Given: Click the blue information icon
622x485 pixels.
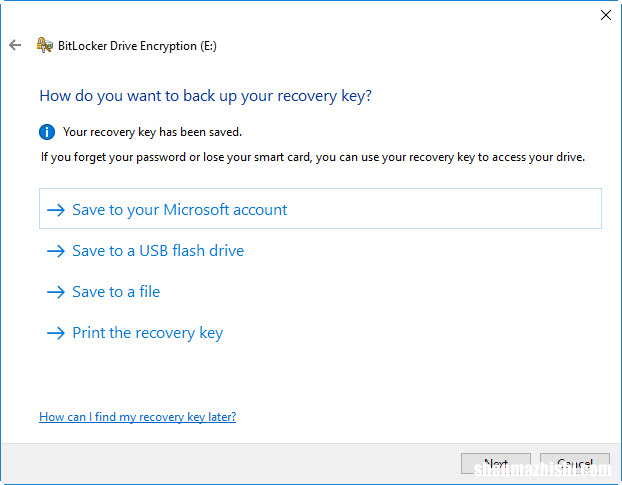Looking at the screenshot, I should [47, 132].
